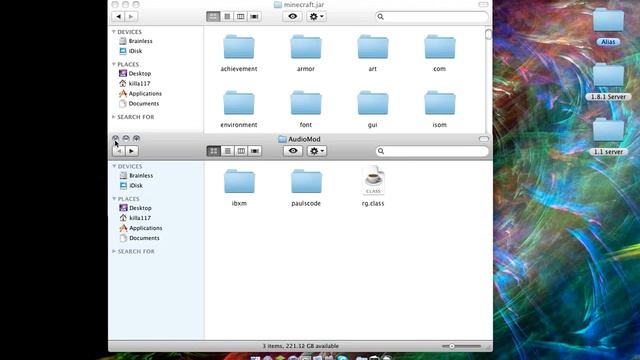Open Desktop in AudioMod sidebar

click(x=136, y=208)
